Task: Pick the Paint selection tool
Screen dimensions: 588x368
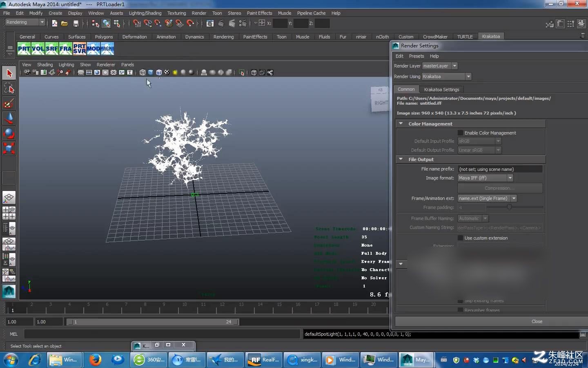Action: (9, 103)
